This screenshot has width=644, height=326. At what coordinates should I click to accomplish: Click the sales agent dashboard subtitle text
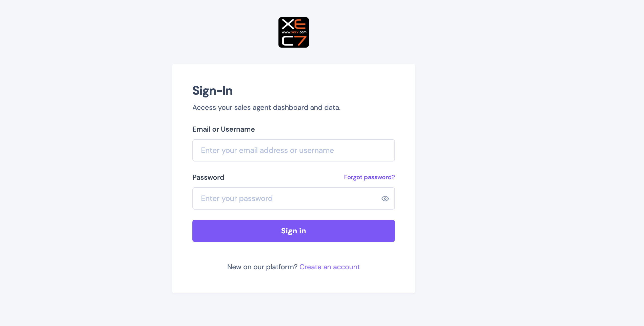coord(266,108)
